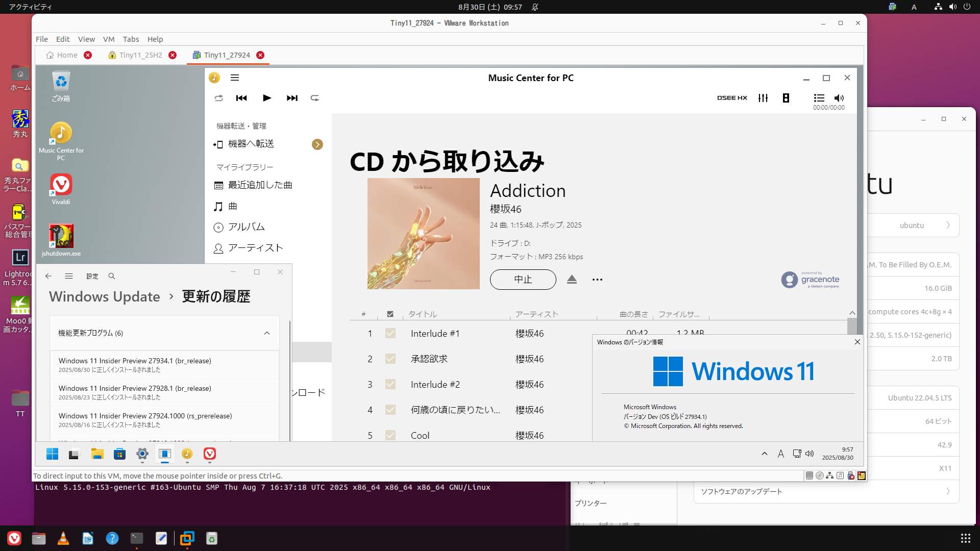Image resolution: width=980 pixels, height=551 pixels.
Task: Select the Insider Preview 27928.1 update entry
Action: click(164, 392)
